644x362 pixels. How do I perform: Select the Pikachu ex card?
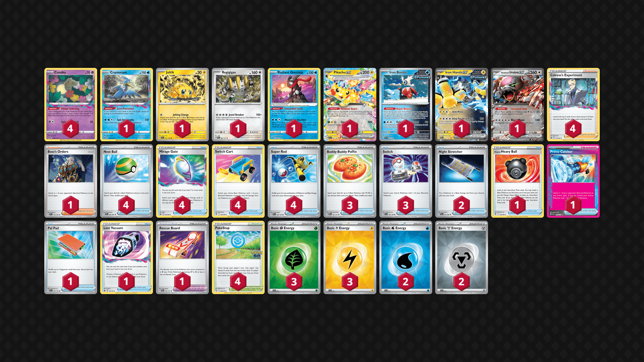point(350,105)
